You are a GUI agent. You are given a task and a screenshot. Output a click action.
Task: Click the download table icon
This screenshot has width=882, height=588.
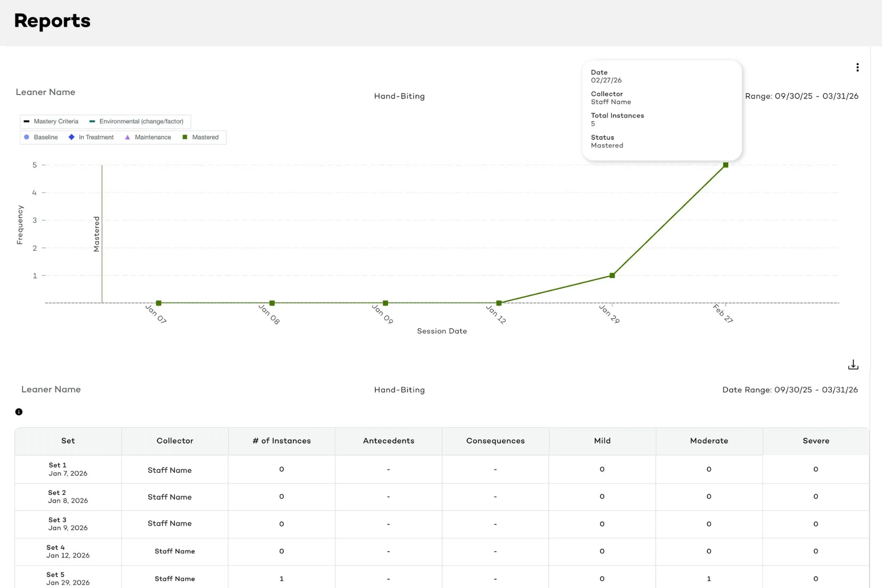tap(853, 365)
